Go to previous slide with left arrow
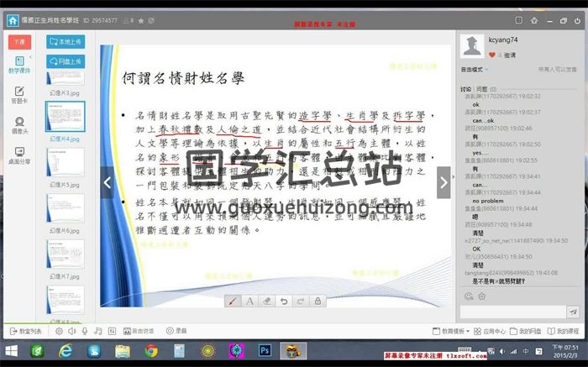This screenshot has width=588, height=367. [x=108, y=182]
